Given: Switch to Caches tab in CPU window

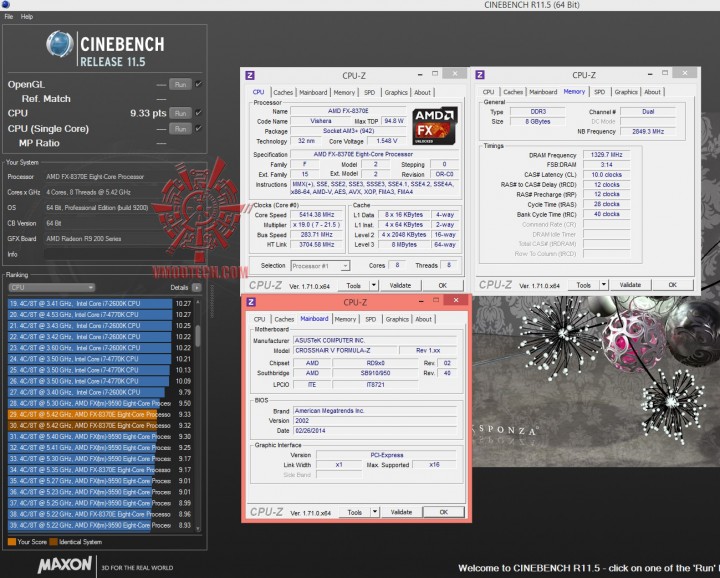Looking at the screenshot, I should click(x=283, y=92).
